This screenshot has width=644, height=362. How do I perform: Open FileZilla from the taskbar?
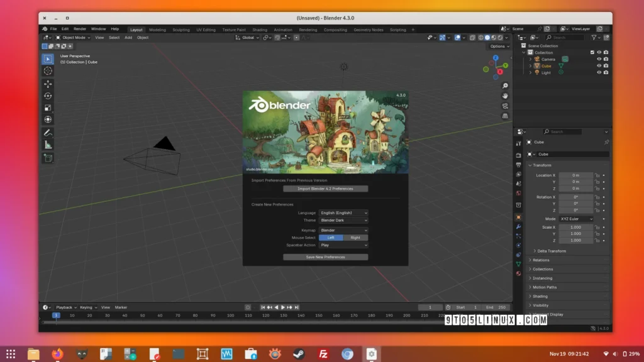tap(323, 354)
